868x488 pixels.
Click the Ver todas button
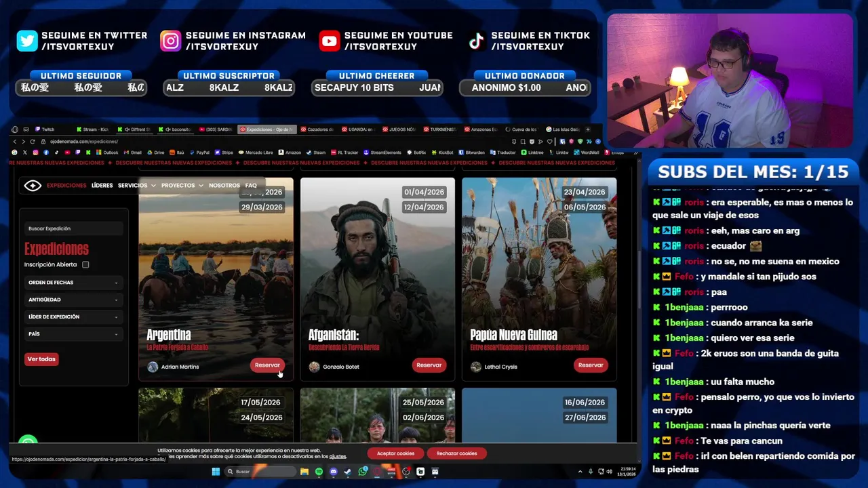coord(41,359)
